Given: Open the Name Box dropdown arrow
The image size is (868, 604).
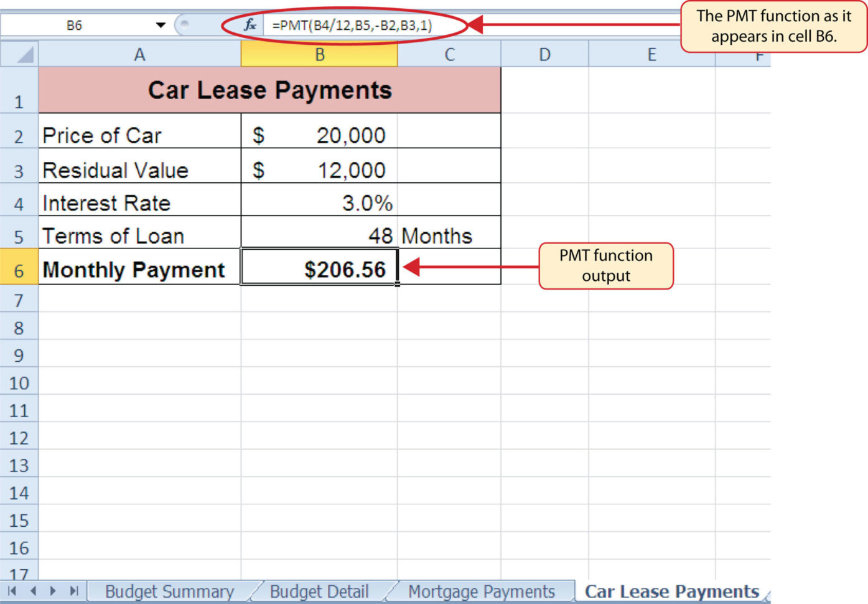Looking at the screenshot, I should [161, 25].
